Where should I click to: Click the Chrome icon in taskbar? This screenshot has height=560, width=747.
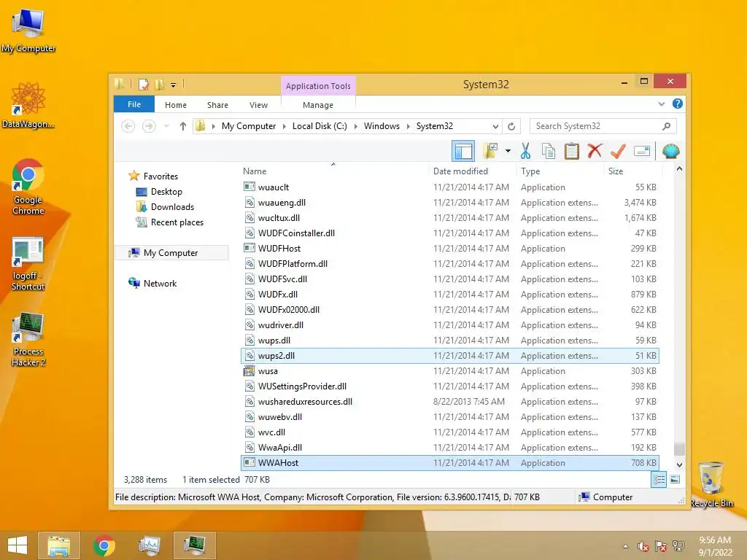[104, 545]
